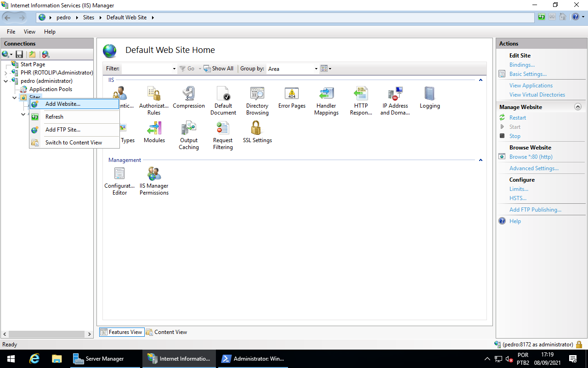Click the Bindings link in Actions
The height and width of the screenshot is (368, 588).
(x=522, y=65)
